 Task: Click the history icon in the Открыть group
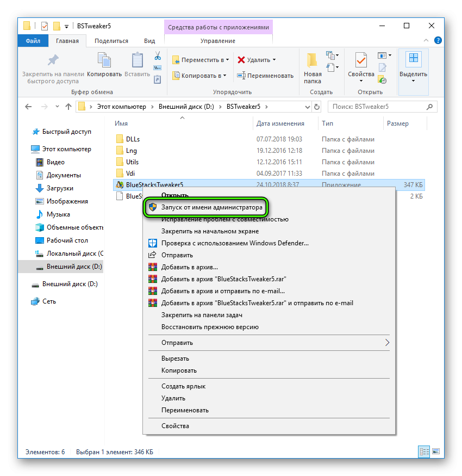(x=382, y=80)
